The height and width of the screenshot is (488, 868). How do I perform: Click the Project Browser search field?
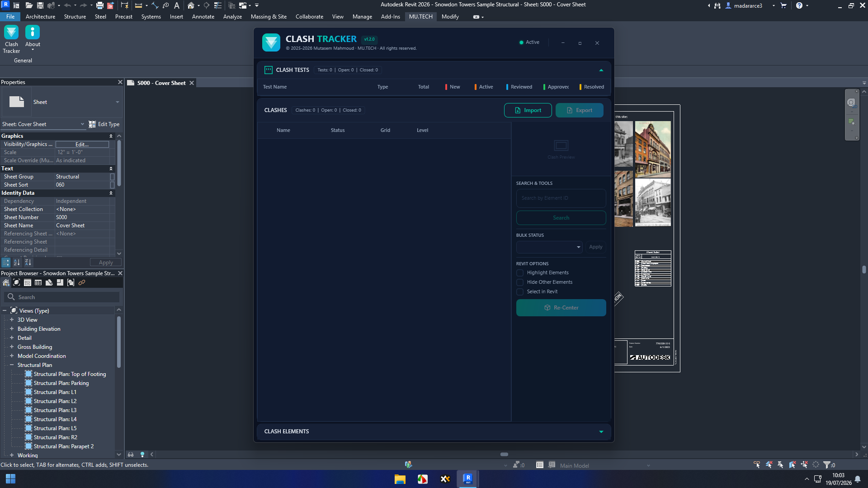62,297
